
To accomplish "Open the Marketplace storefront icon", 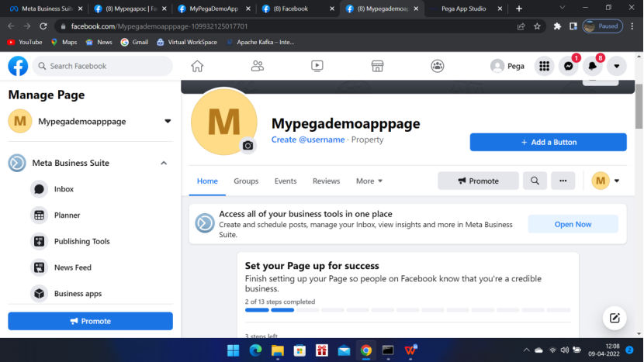I will pos(377,66).
